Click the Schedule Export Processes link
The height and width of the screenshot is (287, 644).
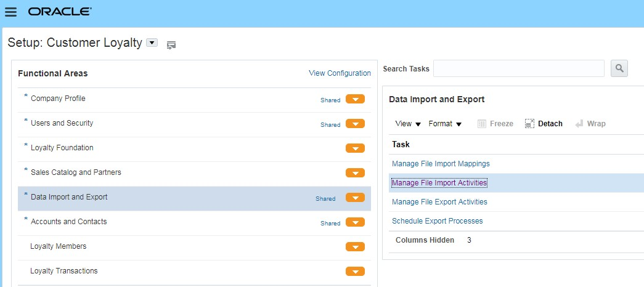click(x=437, y=221)
